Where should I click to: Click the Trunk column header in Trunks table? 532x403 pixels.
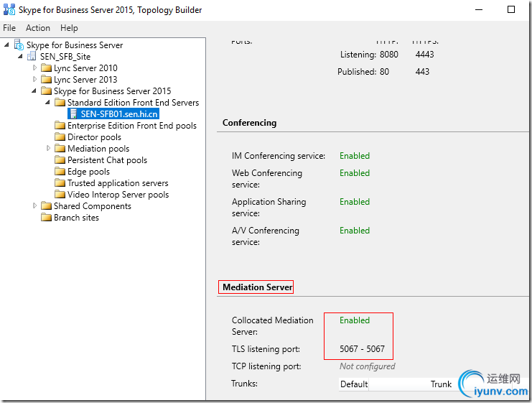click(441, 384)
